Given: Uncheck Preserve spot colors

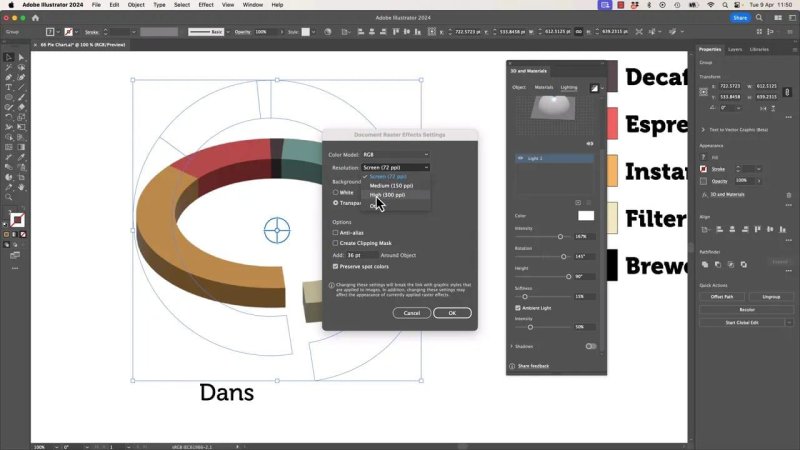Looking at the screenshot, I should tap(335, 266).
